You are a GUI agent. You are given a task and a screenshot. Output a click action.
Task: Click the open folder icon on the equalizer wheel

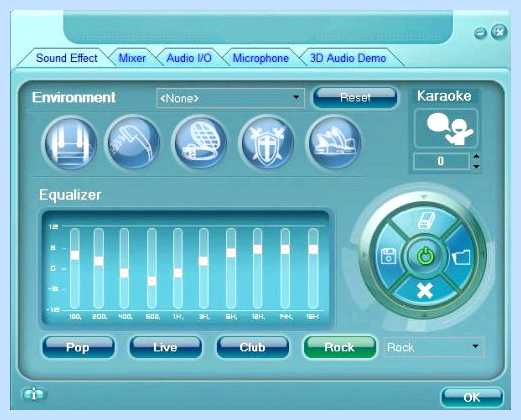click(x=461, y=257)
